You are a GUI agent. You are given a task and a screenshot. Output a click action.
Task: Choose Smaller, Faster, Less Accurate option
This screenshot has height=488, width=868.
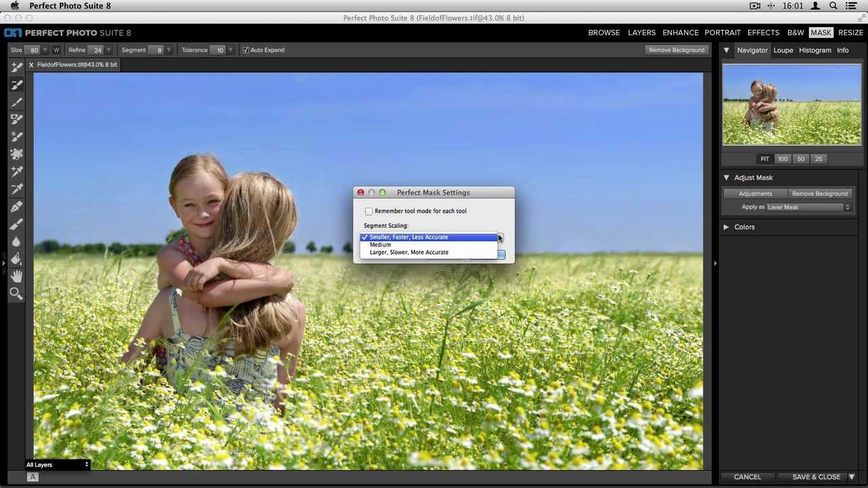[429, 237]
